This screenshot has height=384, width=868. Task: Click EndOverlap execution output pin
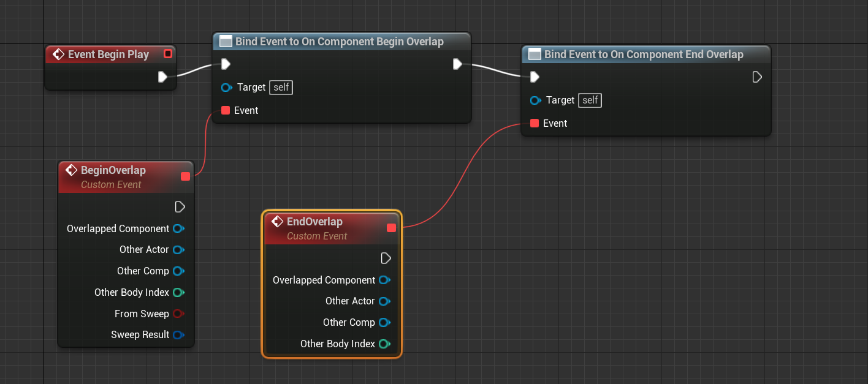(x=386, y=258)
